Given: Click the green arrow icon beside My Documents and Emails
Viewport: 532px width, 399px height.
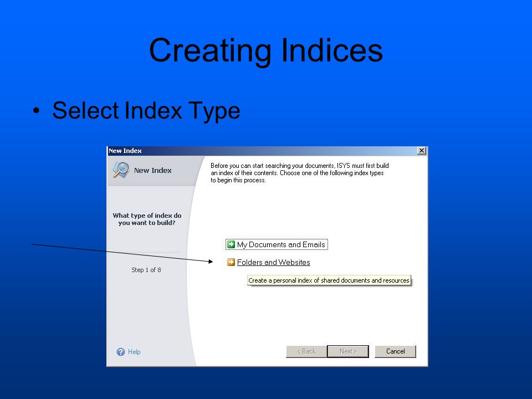Looking at the screenshot, I should (231, 244).
